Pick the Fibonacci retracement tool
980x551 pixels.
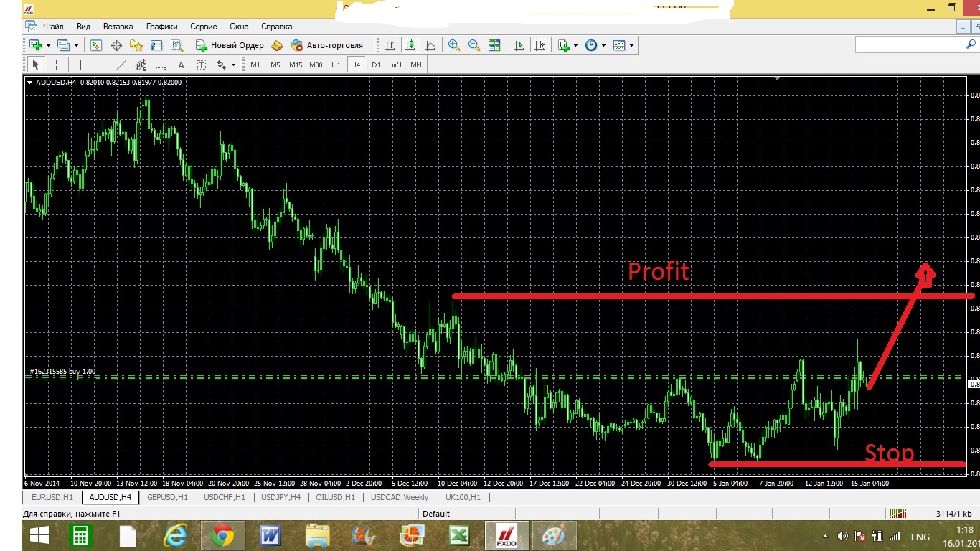pyautogui.click(x=161, y=65)
